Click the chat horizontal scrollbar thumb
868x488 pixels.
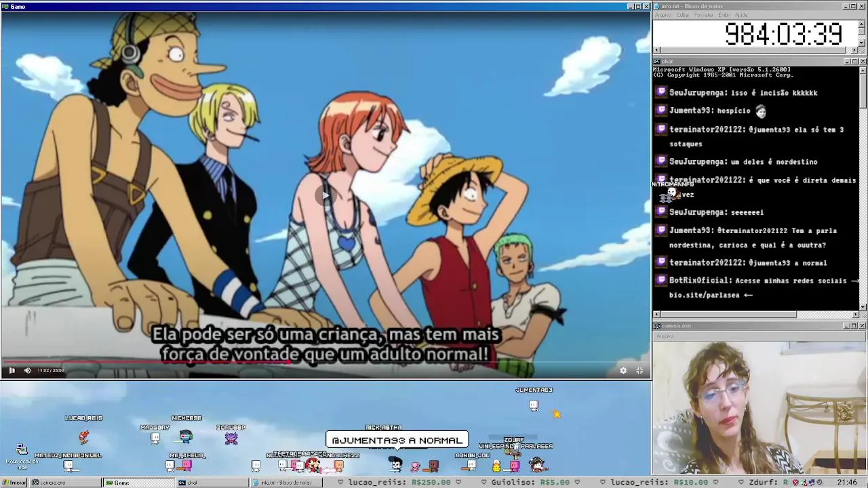(728, 314)
